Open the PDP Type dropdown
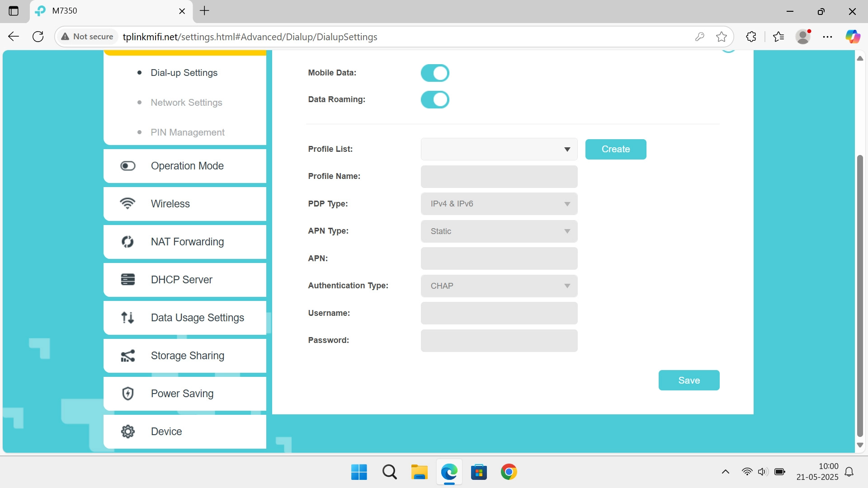This screenshot has height=488, width=868. pos(499,204)
